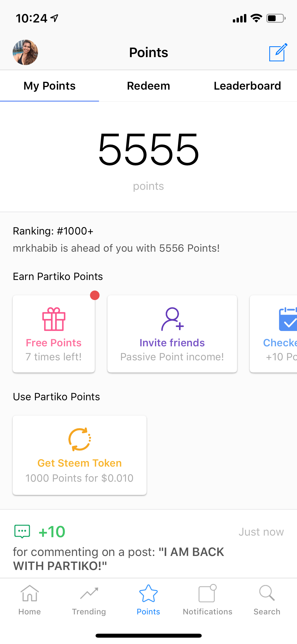Select the Points star tab
The width and height of the screenshot is (297, 644).
pyautogui.click(x=148, y=600)
